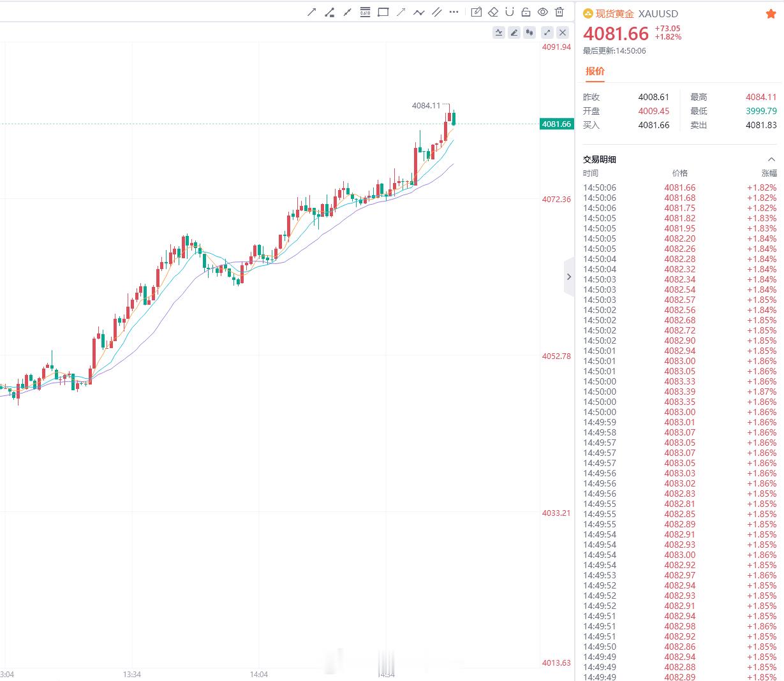
Task: Select the rectangle drawing tool
Action: 383,12
